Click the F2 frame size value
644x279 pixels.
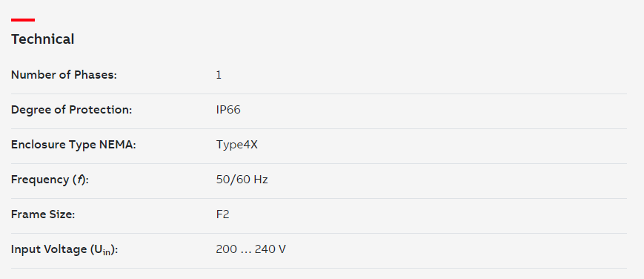tap(222, 214)
